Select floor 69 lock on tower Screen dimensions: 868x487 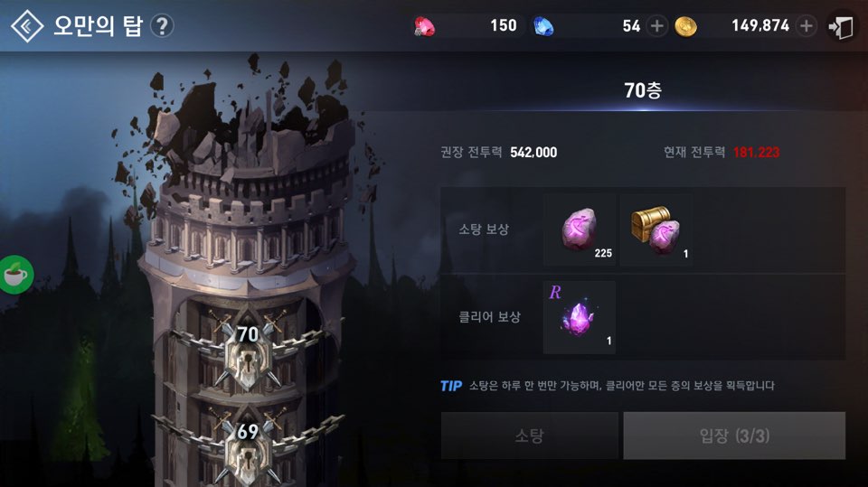248,449
